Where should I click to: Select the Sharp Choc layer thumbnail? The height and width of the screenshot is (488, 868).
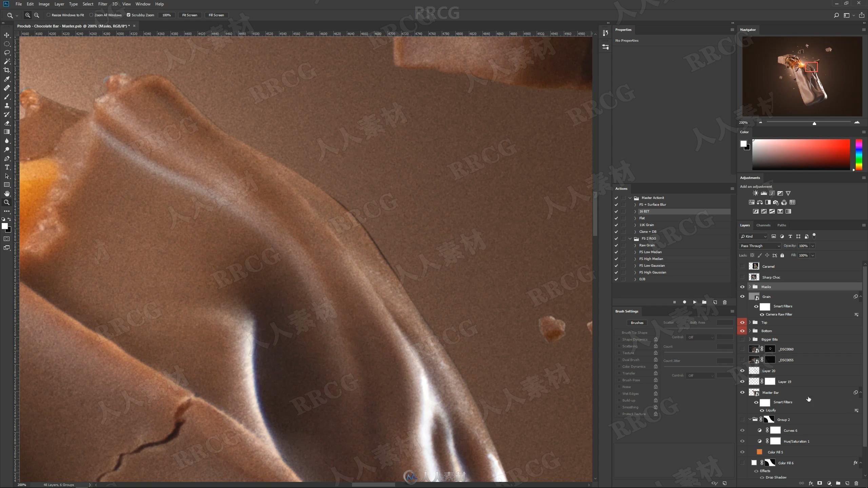coord(754,277)
